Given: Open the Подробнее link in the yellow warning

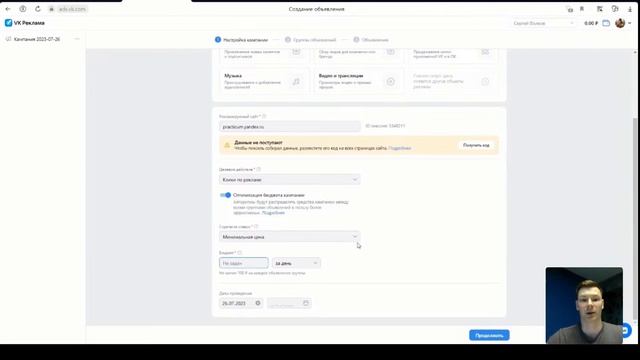Looking at the screenshot, I should click(400, 148).
